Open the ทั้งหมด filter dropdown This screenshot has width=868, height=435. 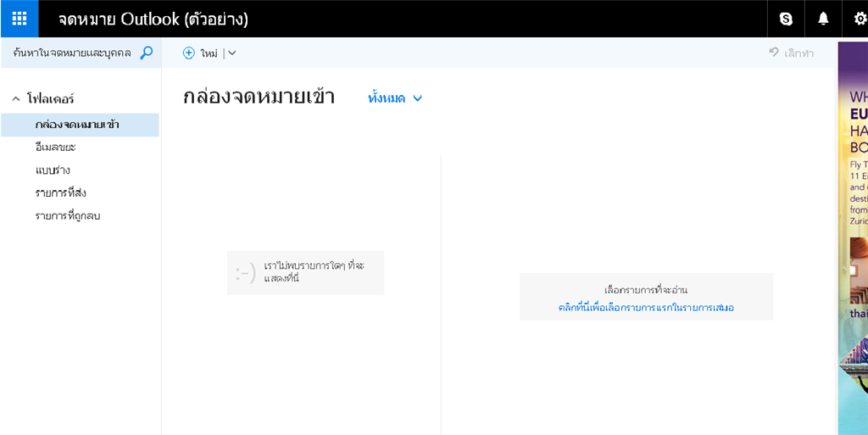pos(395,98)
